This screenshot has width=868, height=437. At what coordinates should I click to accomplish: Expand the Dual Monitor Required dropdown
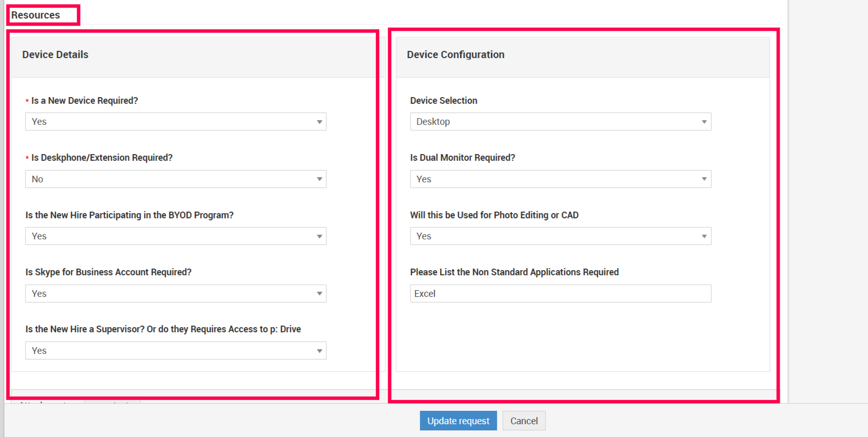(x=560, y=179)
